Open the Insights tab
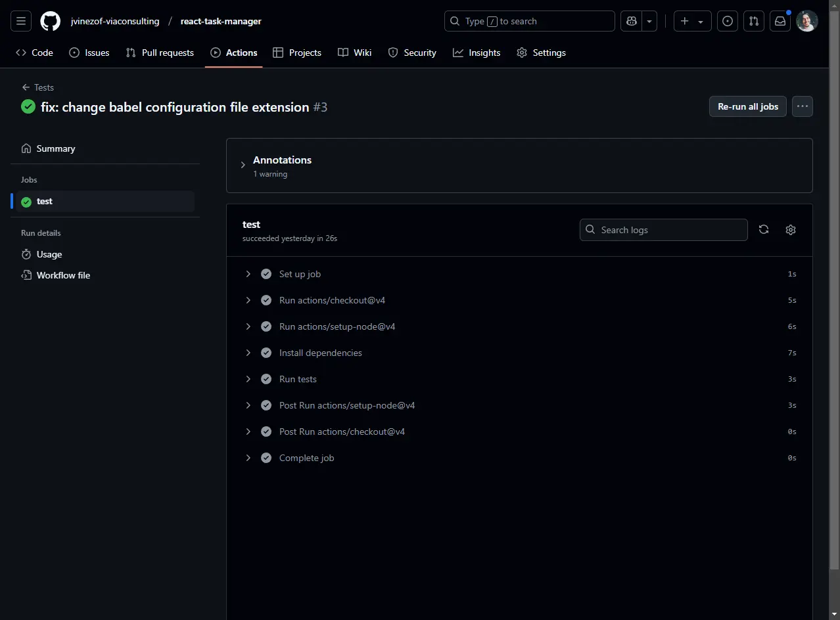This screenshot has height=620, width=840. coord(477,53)
